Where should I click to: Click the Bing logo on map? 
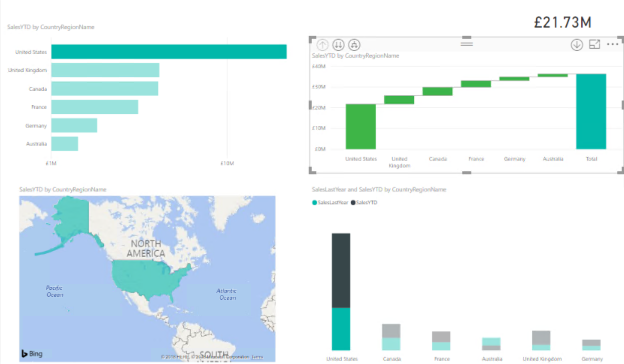point(31,353)
